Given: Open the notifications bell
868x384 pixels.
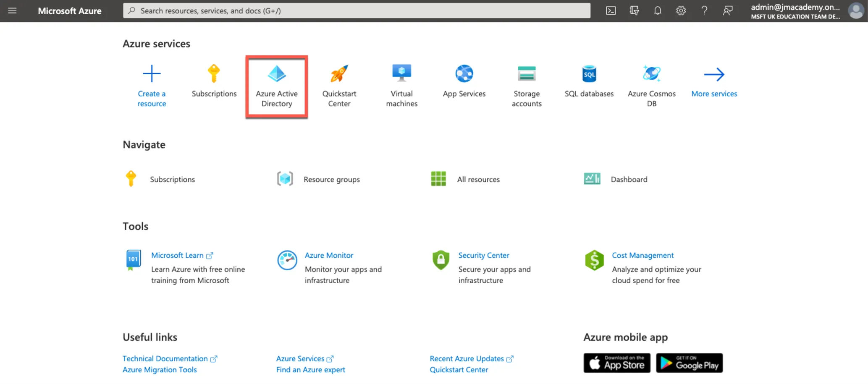Looking at the screenshot, I should (658, 10).
